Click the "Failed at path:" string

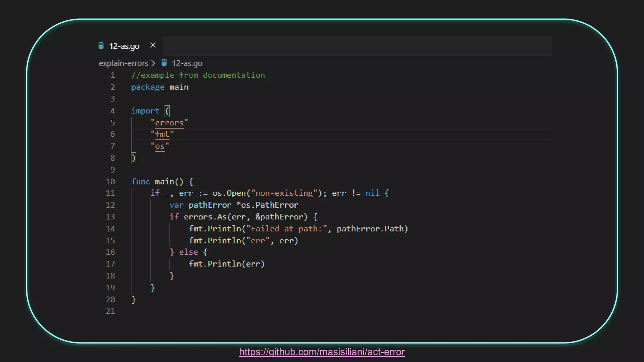coord(286,229)
